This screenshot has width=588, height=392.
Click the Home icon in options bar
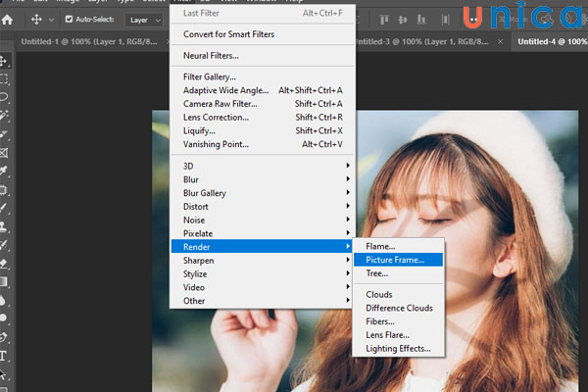(7, 20)
